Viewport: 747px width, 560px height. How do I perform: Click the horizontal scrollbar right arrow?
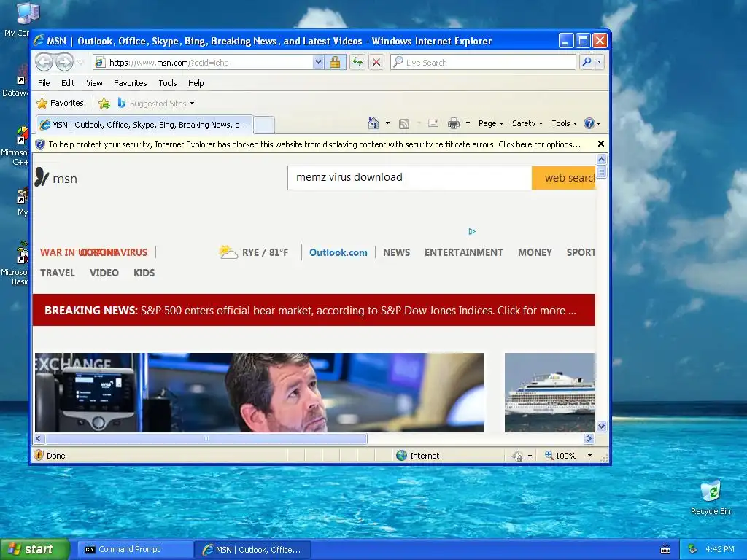tap(589, 438)
